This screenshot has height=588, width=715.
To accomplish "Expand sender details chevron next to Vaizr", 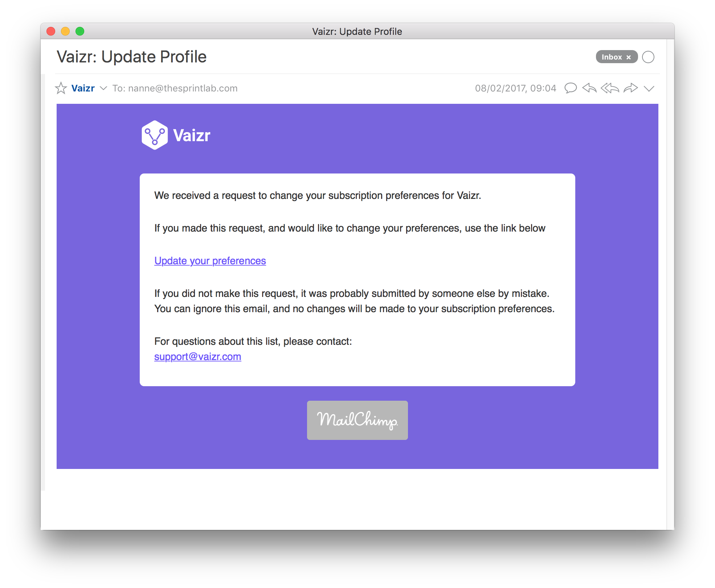I will (x=103, y=88).
